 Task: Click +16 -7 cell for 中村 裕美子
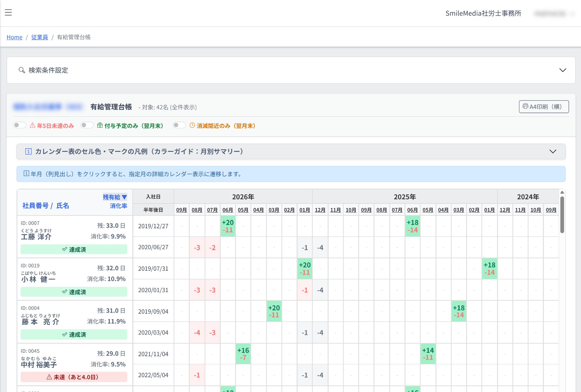click(x=243, y=354)
